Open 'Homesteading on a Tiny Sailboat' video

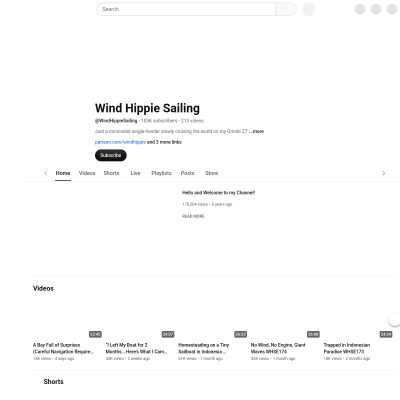[x=204, y=348]
